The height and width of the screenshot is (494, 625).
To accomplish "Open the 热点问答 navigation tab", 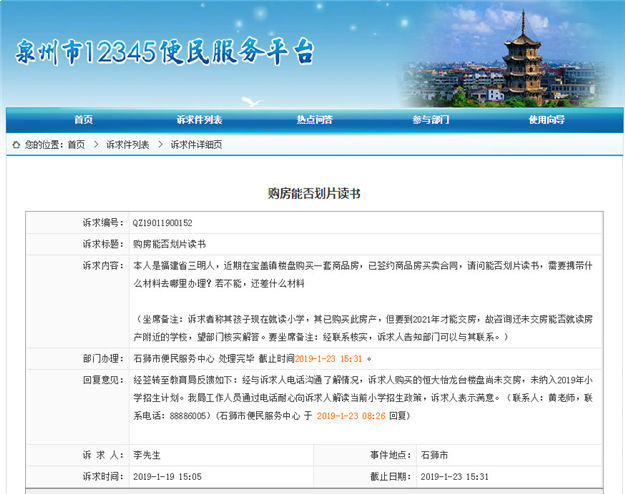I will click(314, 120).
